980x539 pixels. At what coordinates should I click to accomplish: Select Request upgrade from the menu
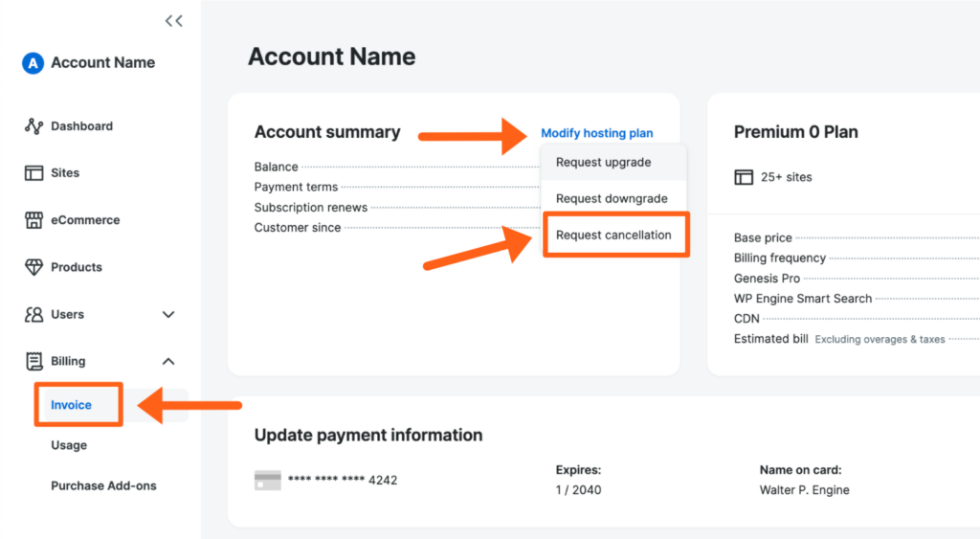603,163
